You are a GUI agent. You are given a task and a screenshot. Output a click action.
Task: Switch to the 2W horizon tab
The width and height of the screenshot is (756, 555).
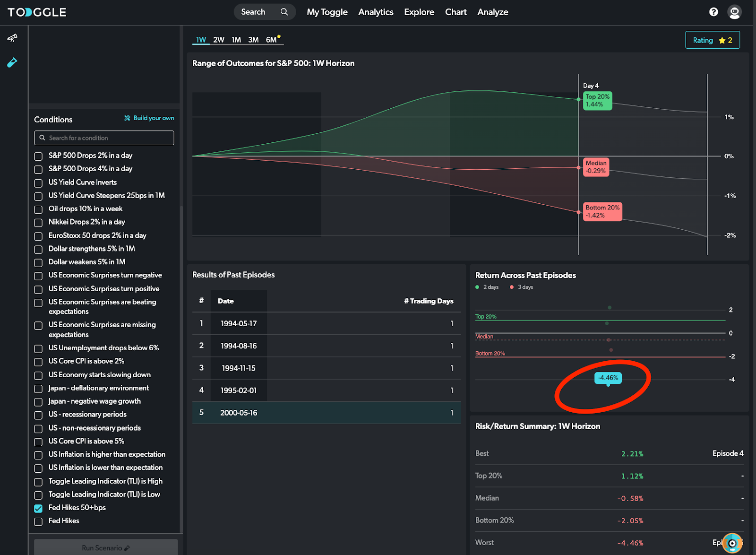tap(218, 40)
